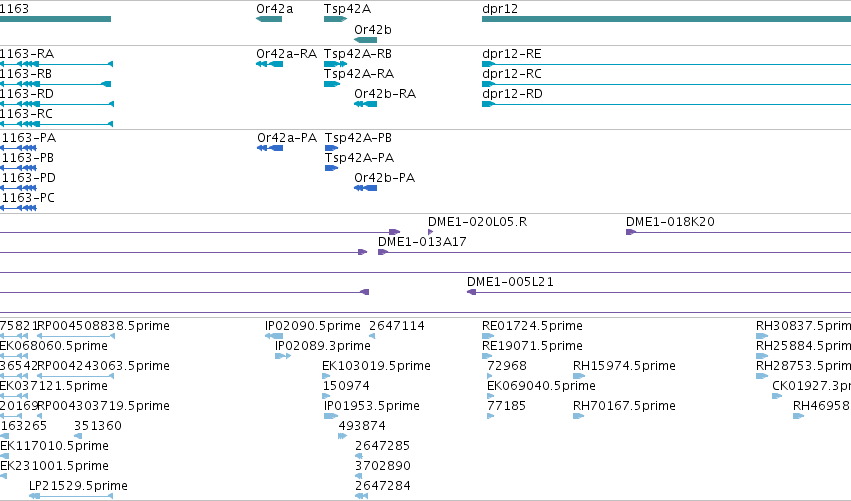This screenshot has height=501, width=851.
Task: Click the RE01724.5prime EST label
Action: (x=532, y=326)
